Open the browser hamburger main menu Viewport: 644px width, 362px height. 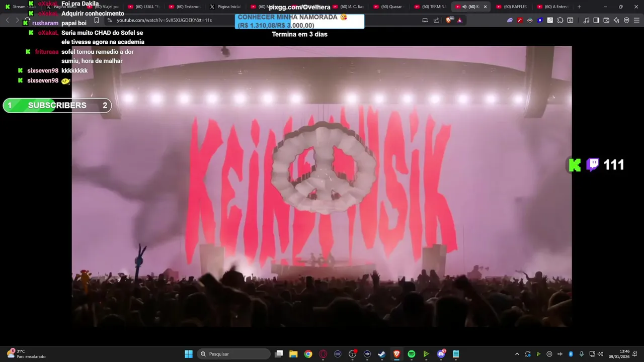pyautogui.click(x=636, y=20)
